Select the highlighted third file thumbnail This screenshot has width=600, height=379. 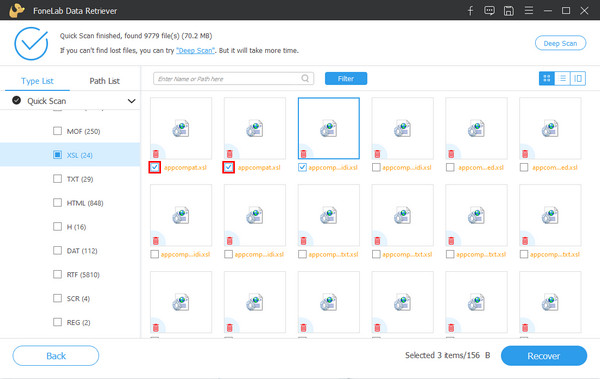point(329,128)
